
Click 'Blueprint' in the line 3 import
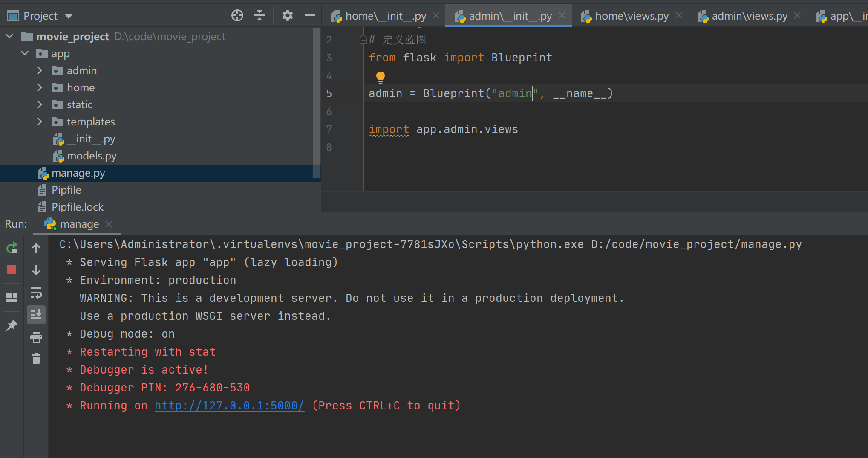point(522,58)
